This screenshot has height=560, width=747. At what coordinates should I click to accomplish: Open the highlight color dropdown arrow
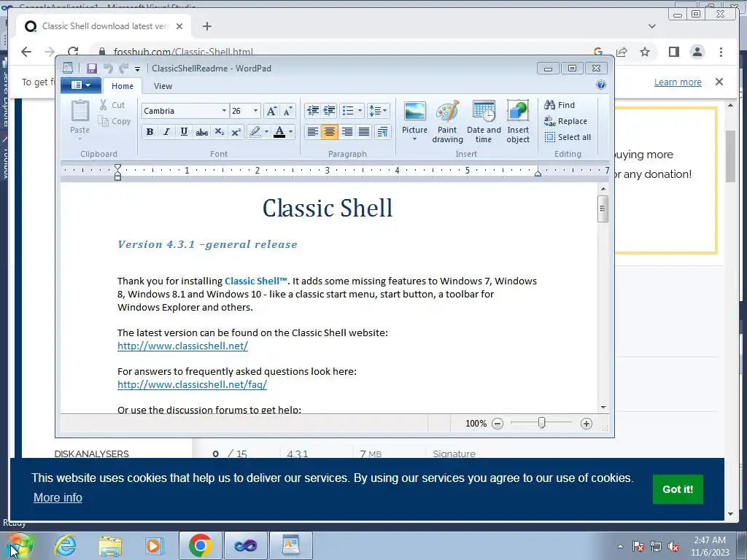coord(266,132)
